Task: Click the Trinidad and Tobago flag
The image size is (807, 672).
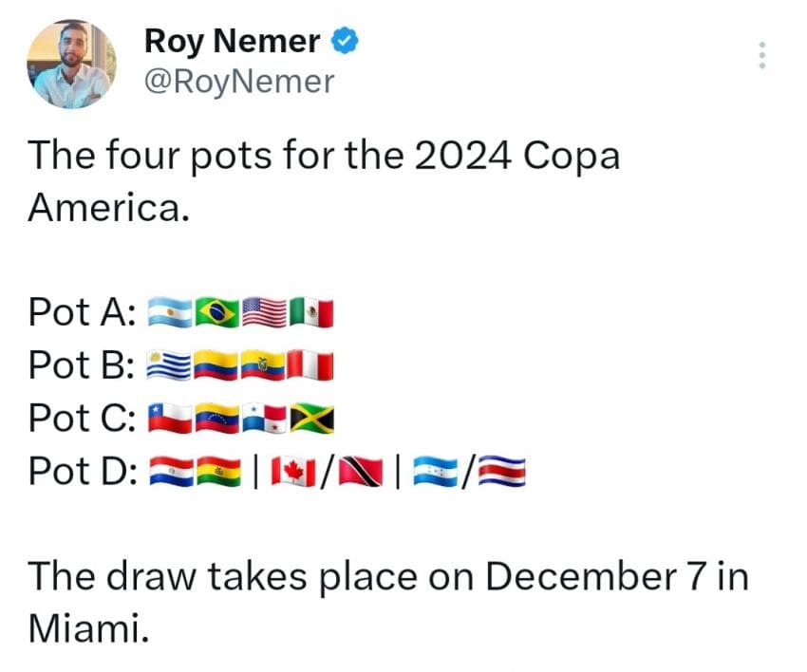Action: (364, 469)
